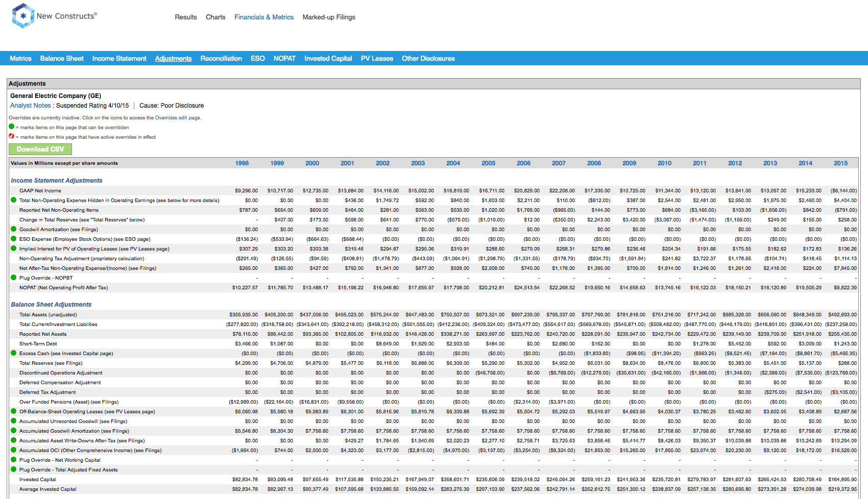Click the 2001 year column header
The height and width of the screenshot is (499, 868).
tap(347, 163)
